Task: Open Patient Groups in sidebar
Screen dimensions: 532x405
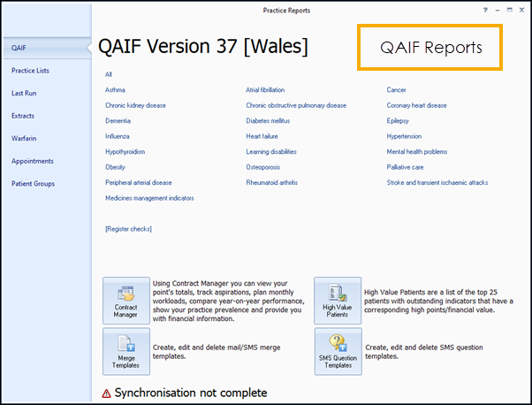Action: [x=34, y=184]
